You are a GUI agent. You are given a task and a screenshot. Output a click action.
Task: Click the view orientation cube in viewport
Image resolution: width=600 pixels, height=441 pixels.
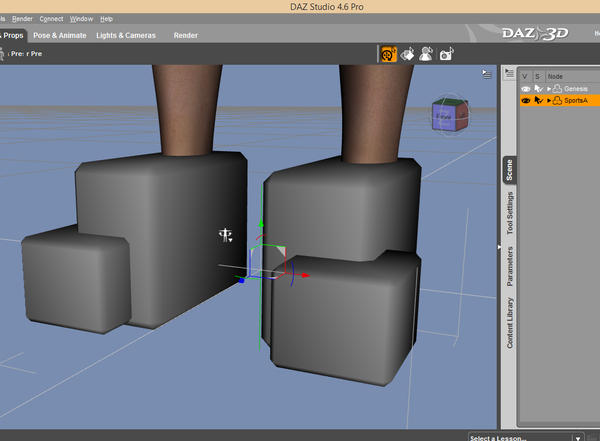(444, 117)
